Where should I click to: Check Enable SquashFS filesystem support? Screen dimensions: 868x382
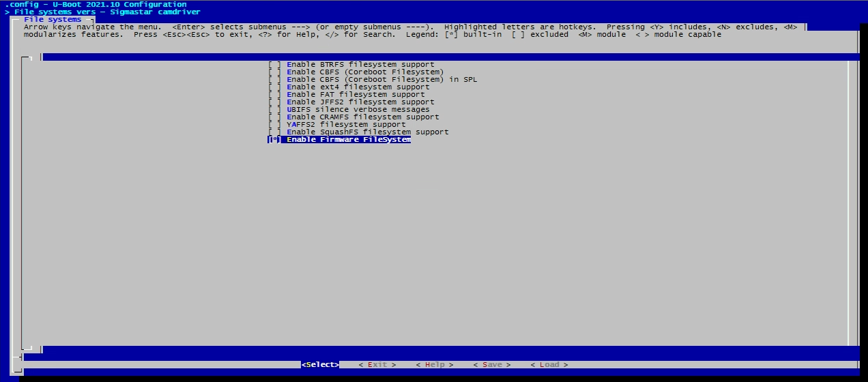click(274, 132)
